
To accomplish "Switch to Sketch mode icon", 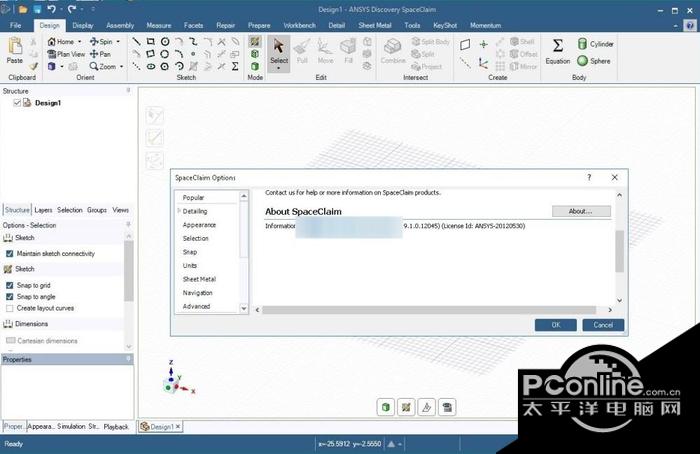I will coord(255,42).
